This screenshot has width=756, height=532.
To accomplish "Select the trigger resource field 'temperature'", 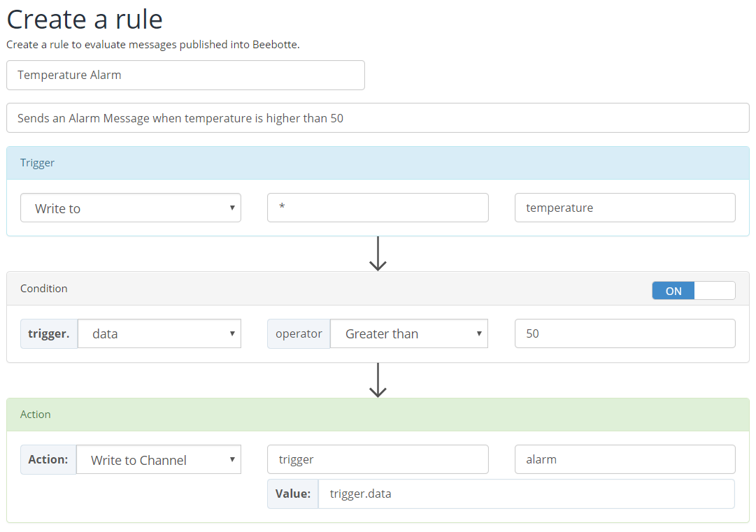I will 625,208.
